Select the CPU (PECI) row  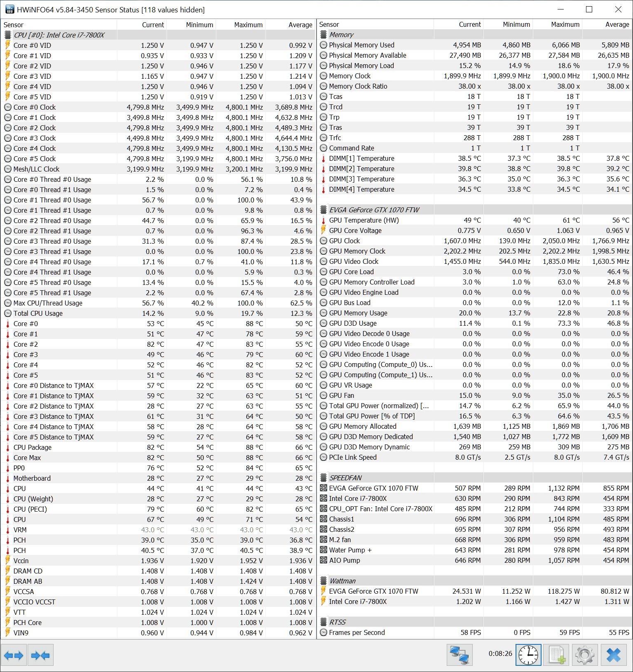coord(158,509)
